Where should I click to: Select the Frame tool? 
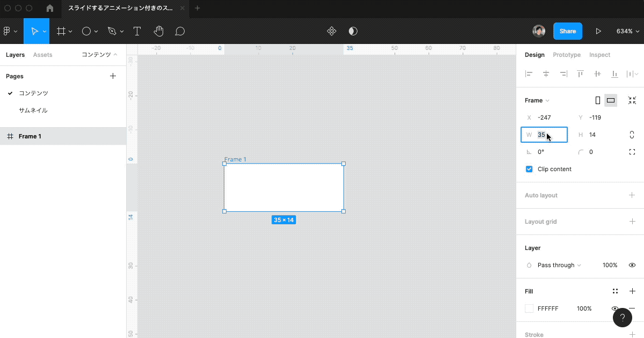61,31
